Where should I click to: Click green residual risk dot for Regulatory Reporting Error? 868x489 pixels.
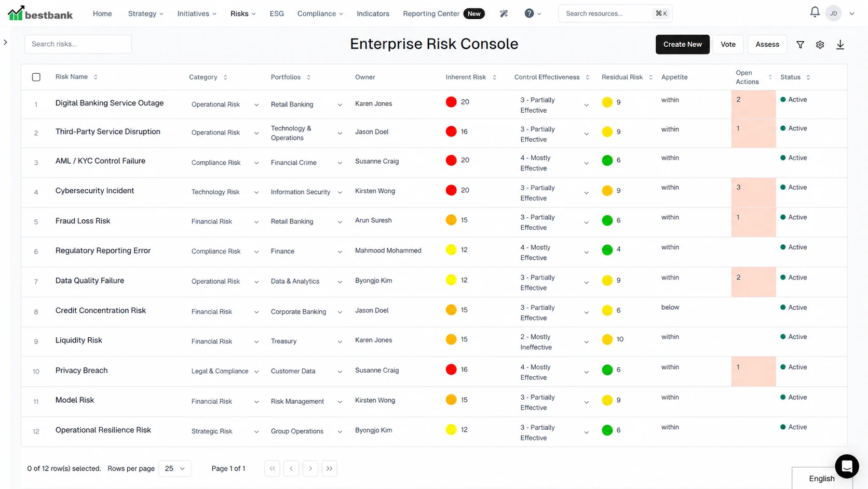(x=607, y=250)
